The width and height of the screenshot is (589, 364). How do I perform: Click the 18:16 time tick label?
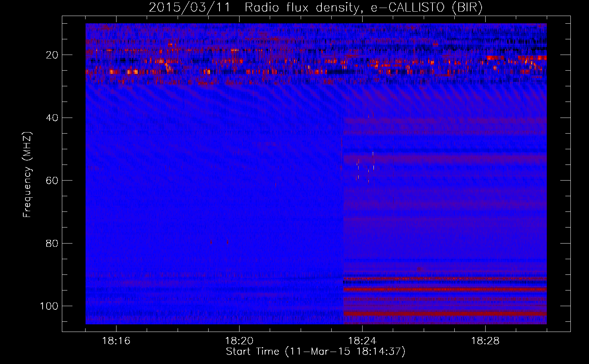coord(116,341)
